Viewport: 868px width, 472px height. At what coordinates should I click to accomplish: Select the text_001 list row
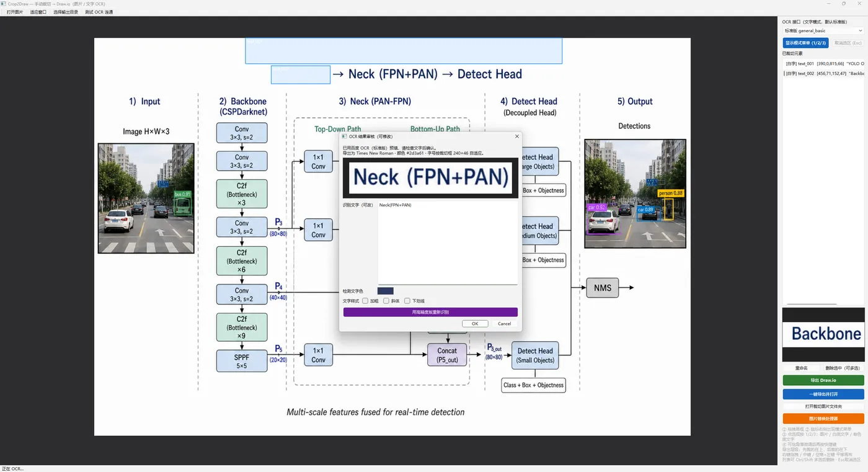coord(823,63)
